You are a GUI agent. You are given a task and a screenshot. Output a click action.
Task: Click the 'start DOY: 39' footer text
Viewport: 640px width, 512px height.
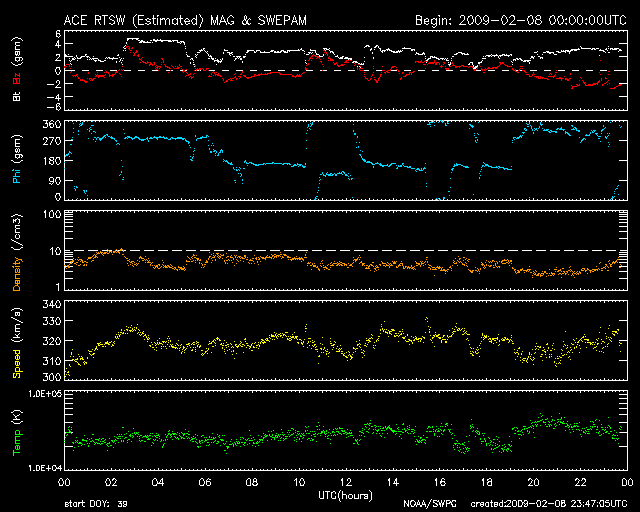coord(96,504)
